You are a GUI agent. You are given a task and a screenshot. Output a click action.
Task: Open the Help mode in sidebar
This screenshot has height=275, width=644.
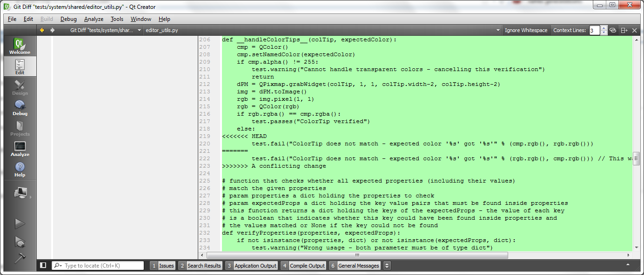(x=20, y=169)
